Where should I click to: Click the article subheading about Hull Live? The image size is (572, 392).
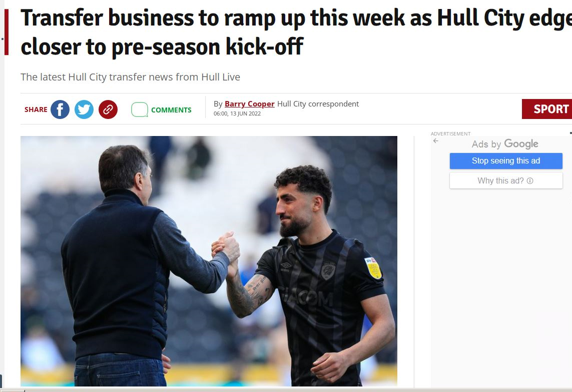130,77
